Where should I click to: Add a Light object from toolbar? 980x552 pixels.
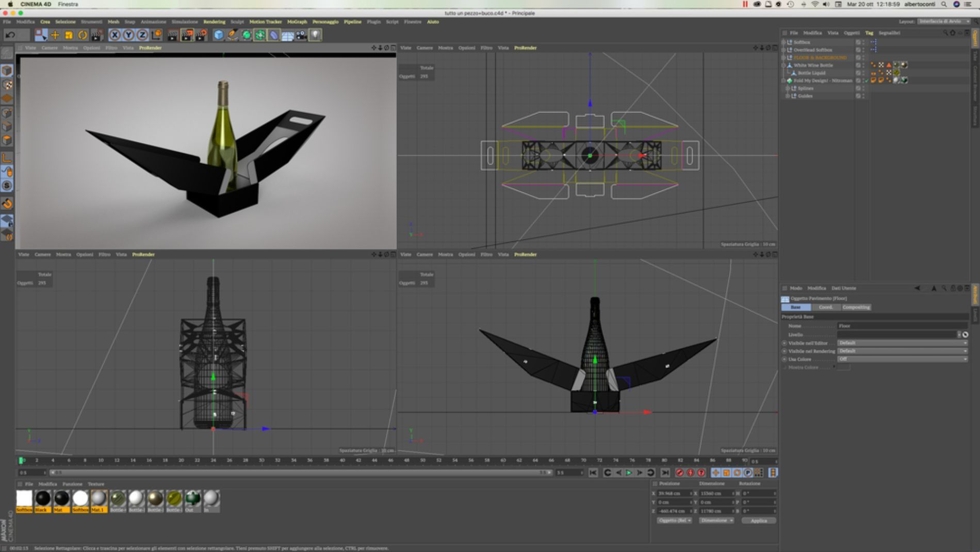(x=315, y=35)
